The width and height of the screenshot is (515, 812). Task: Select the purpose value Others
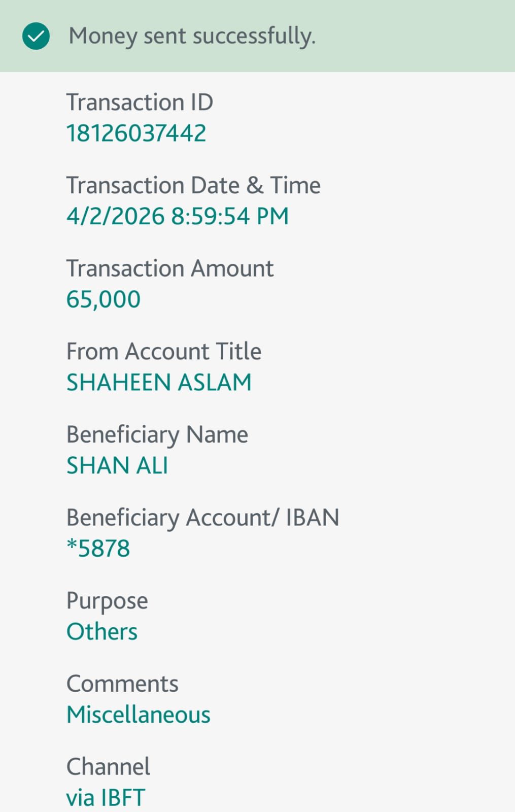pos(102,632)
